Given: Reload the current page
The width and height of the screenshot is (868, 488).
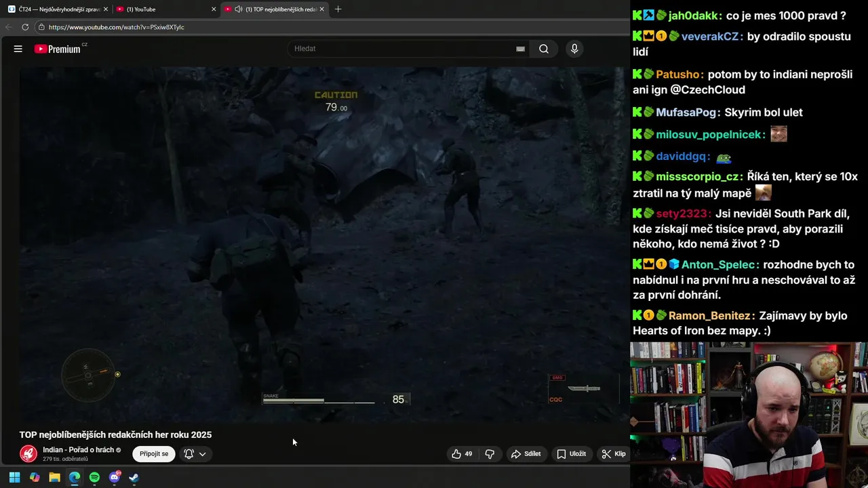Looking at the screenshot, I should [25, 27].
